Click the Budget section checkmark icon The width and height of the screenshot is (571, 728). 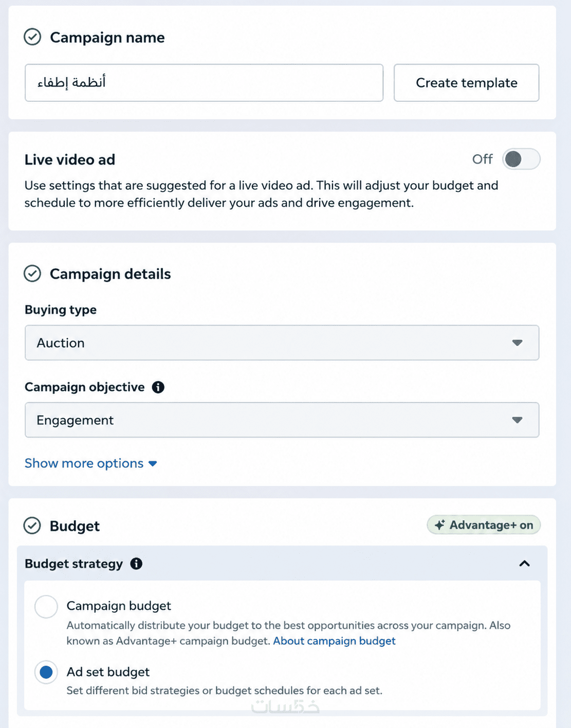click(x=32, y=525)
